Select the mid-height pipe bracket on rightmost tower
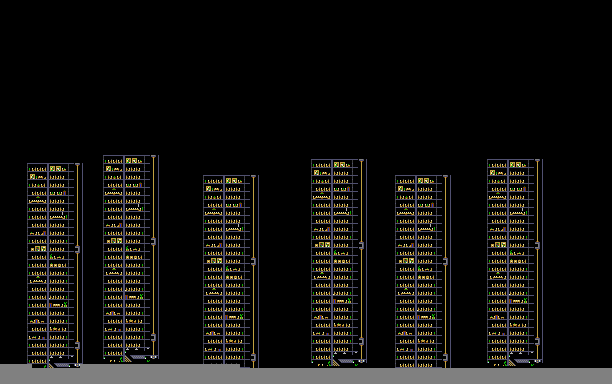Image resolution: width=612 pixels, height=384 pixels. (x=537, y=245)
